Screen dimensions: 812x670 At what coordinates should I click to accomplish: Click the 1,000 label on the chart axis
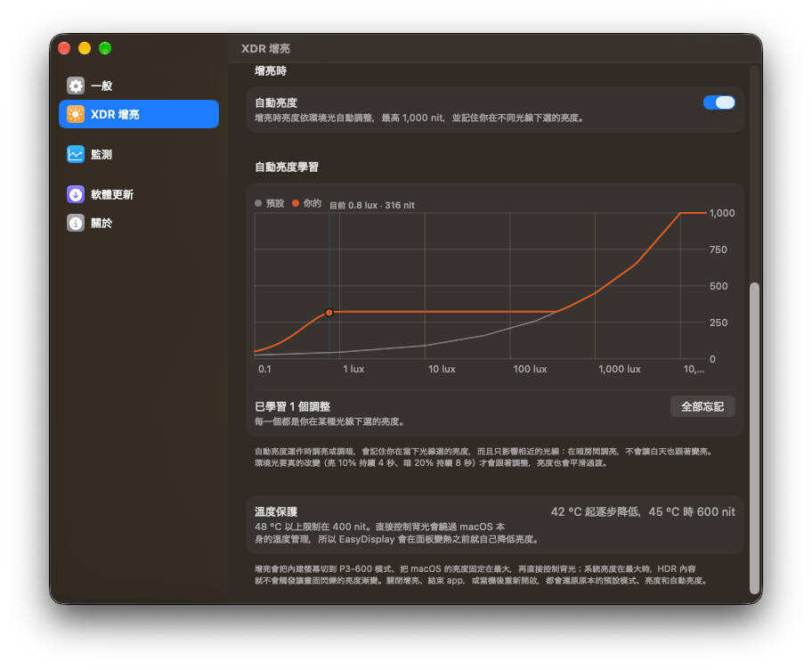(722, 213)
